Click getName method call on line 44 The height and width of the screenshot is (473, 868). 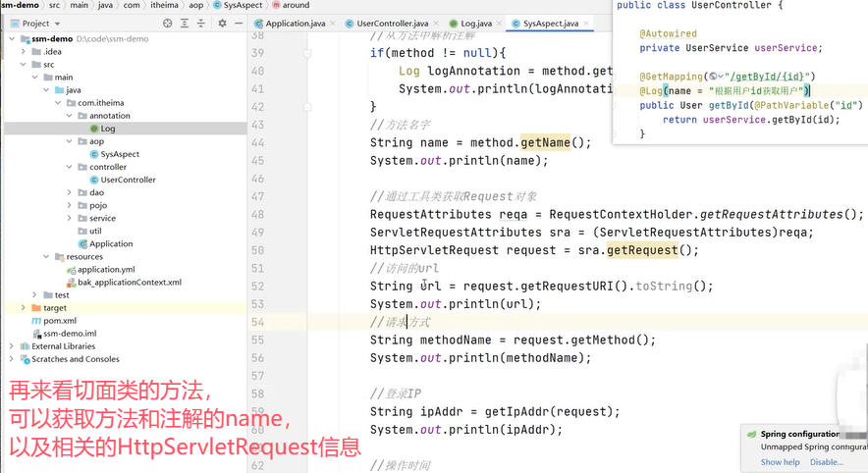(x=545, y=142)
